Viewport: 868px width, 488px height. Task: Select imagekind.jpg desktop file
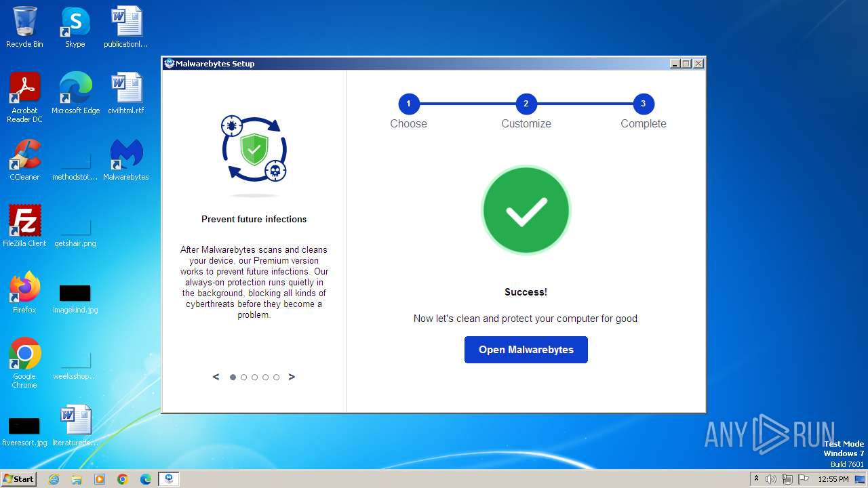75,298
